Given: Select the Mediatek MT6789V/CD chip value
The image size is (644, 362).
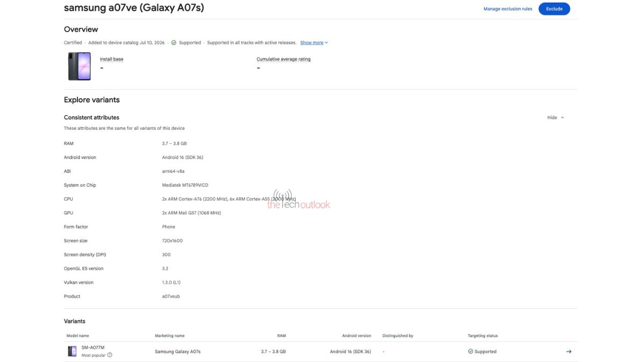Looking at the screenshot, I should click(185, 185).
